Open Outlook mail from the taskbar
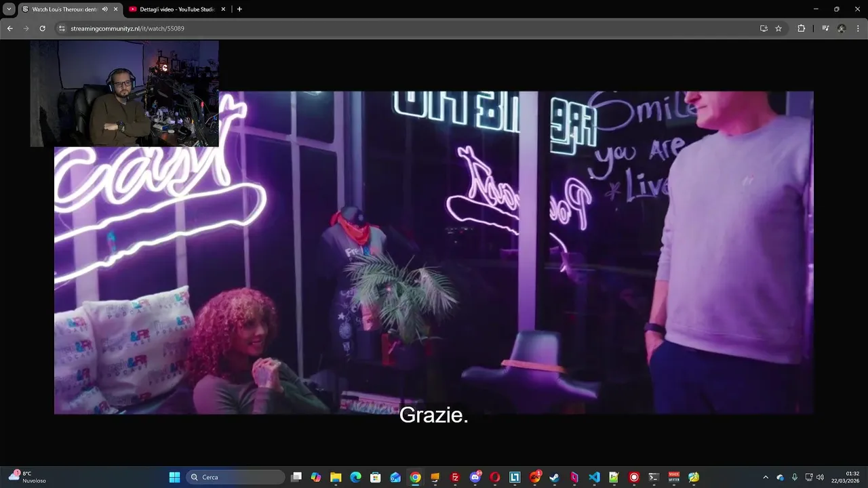Image resolution: width=868 pixels, height=488 pixels. coord(395,477)
